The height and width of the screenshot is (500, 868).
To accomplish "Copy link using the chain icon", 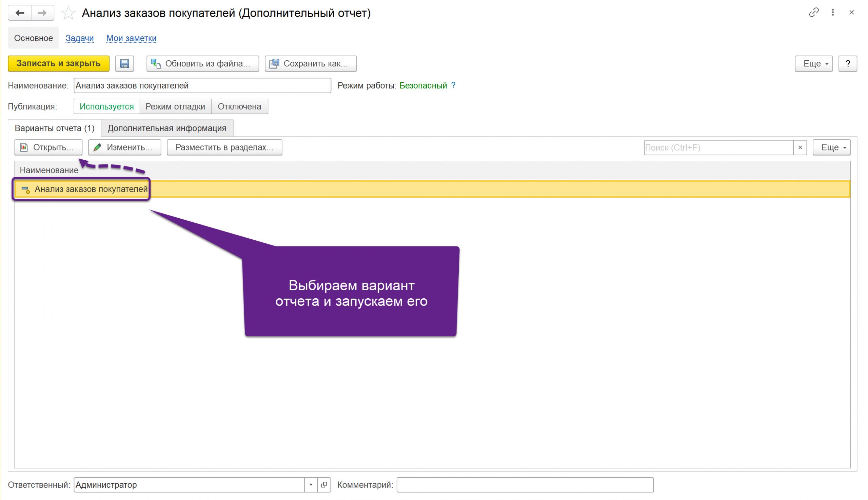I will tap(814, 13).
